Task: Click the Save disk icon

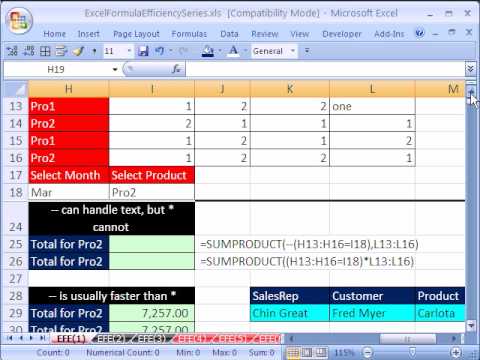Action: coord(143,51)
